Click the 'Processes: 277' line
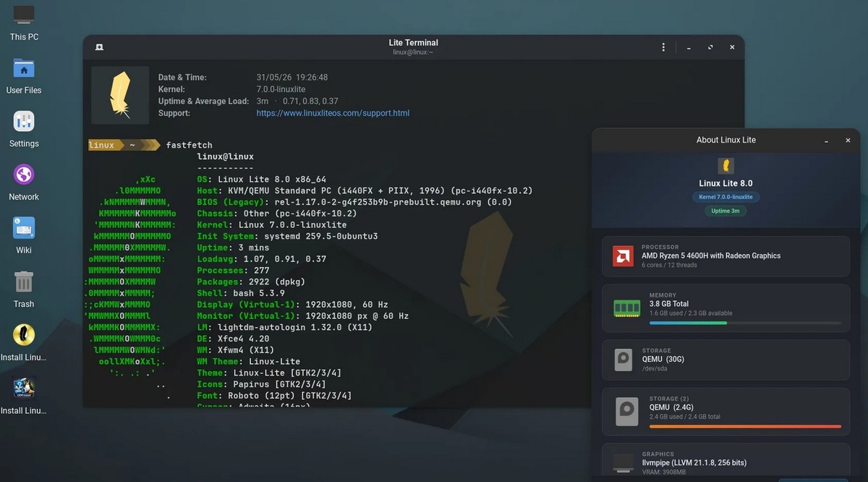The width and height of the screenshot is (868, 482). tap(233, 270)
